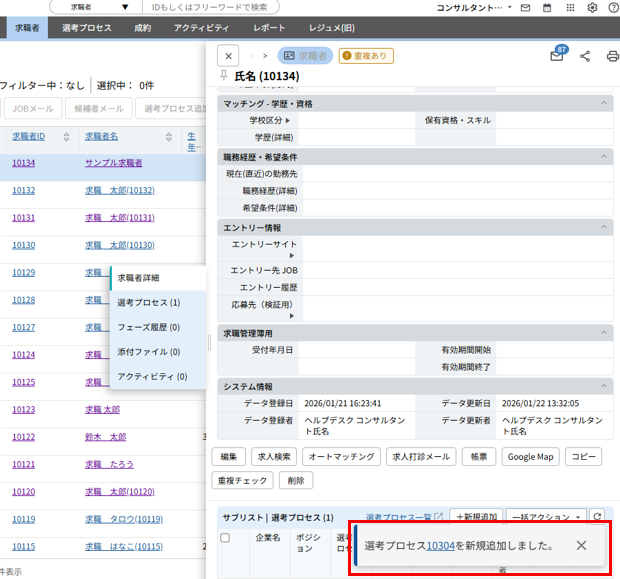
Task: Dismiss the 選考プロセス added notification
Action: point(581,546)
